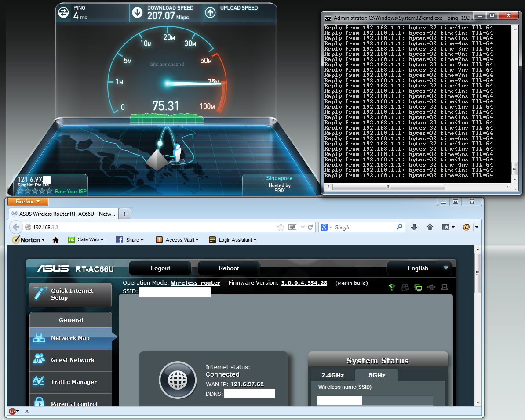
Task: Open the Login Assistant icon
Action: click(212, 240)
